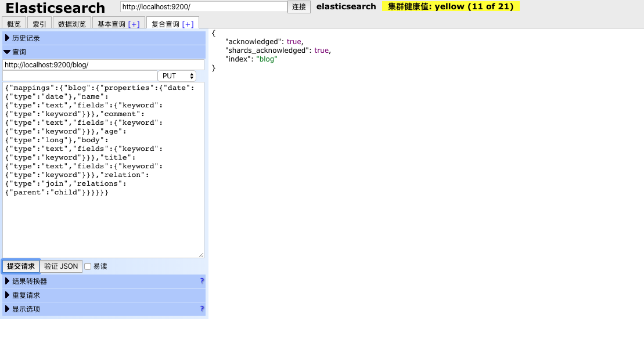Expand the 结果转换器 section
This screenshot has width=644, height=343.
coord(104,281)
